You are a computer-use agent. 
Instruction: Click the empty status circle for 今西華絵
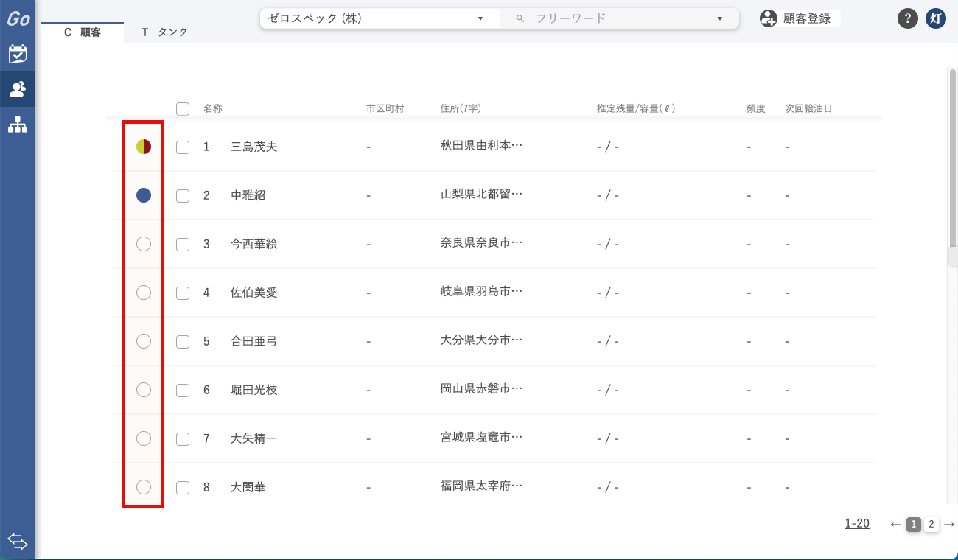(144, 244)
